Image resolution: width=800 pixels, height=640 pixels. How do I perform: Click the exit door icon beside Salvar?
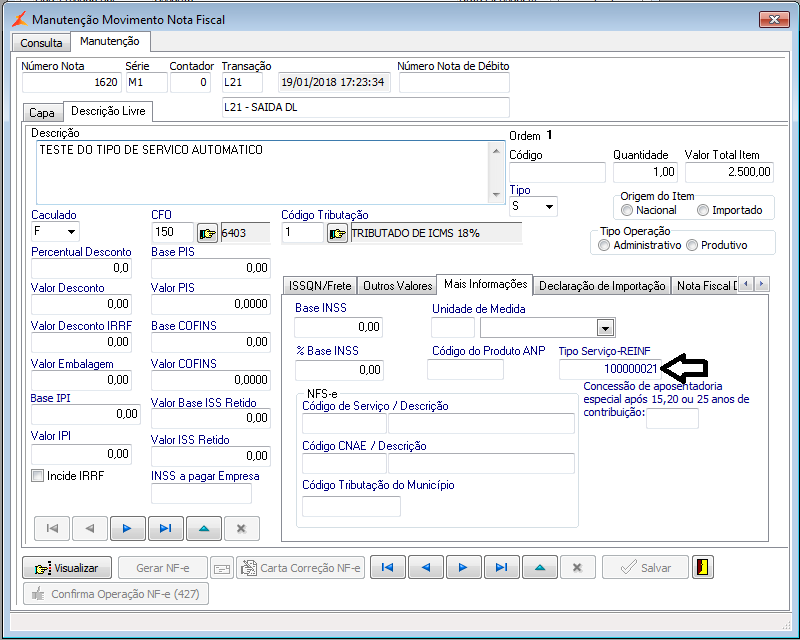[704, 567]
